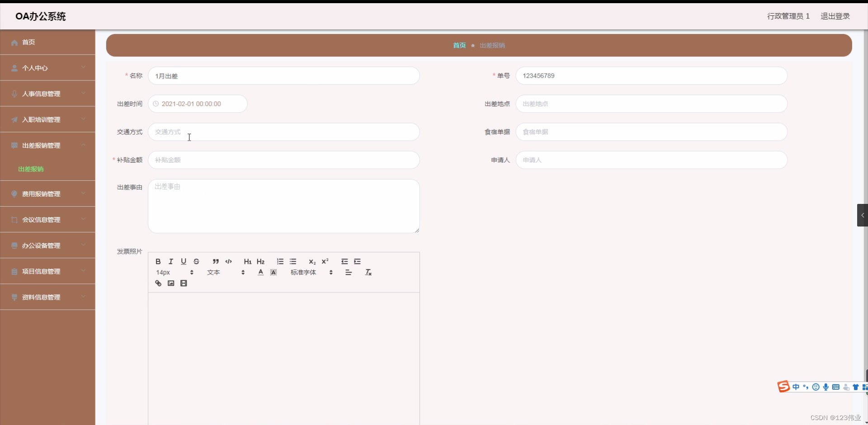Apply Heading 1 formatting

coord(247,261)
